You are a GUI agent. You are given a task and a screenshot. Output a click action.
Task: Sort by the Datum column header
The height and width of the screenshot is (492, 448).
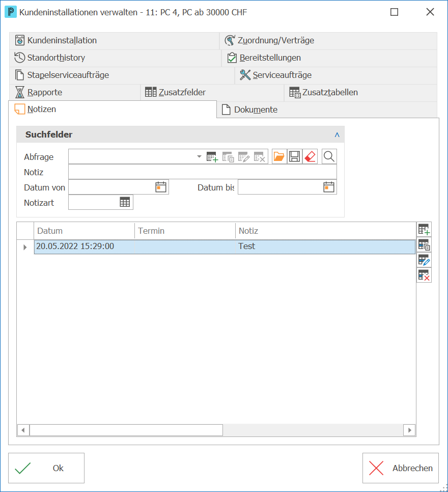click(x=84, y=231)
